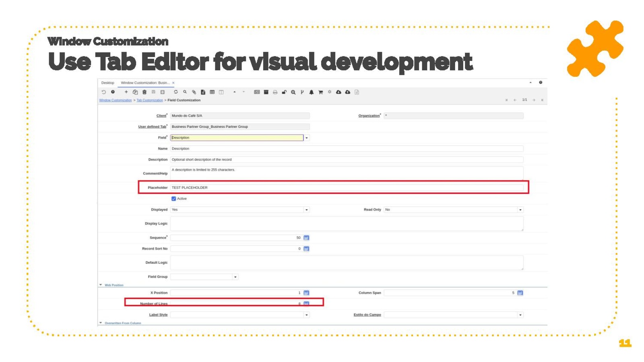Collapse the Web Position section

pyautogui.click(x=101, y=285)
